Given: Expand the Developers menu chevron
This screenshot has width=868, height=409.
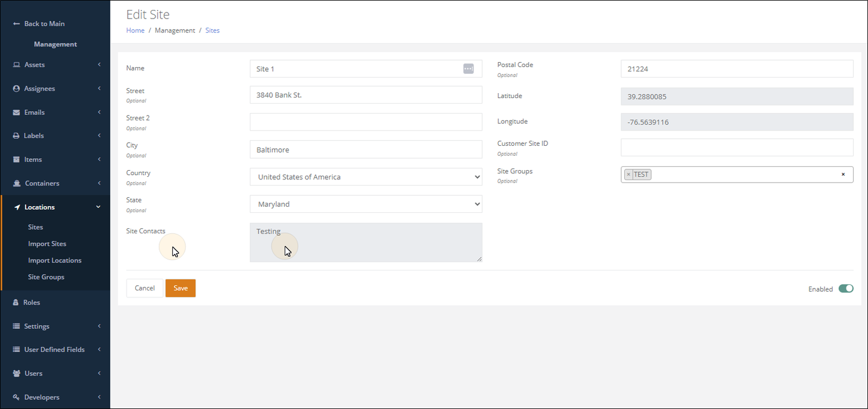Looking at the screenshot, I should pyautogui.click(x=99, y=397).
